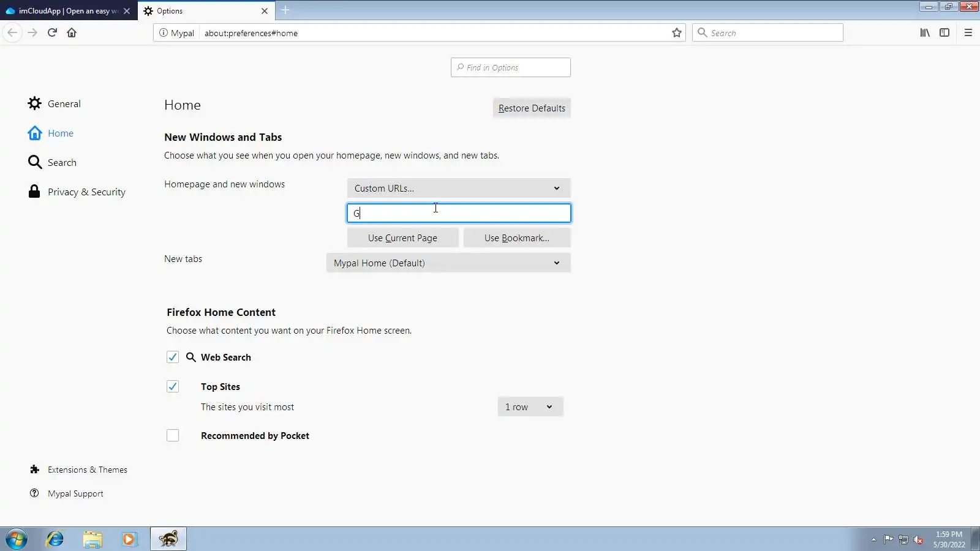Open the Search settings category
The image size is (980, 551).
53,162
